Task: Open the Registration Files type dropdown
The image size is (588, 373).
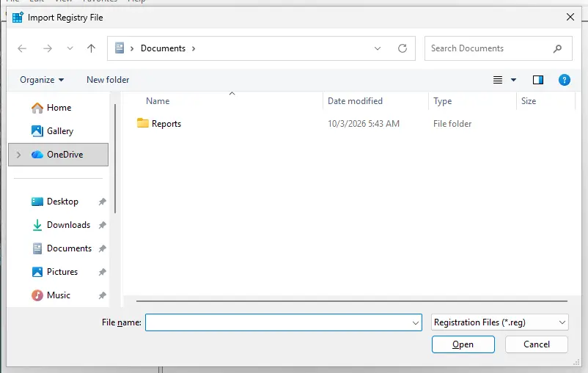Action: tap(499, 322)
